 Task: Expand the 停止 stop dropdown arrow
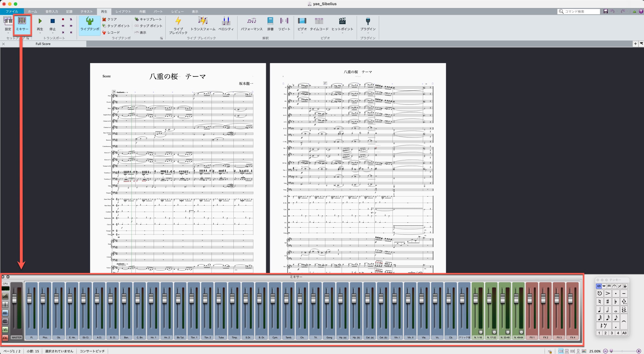click(53, 33)
